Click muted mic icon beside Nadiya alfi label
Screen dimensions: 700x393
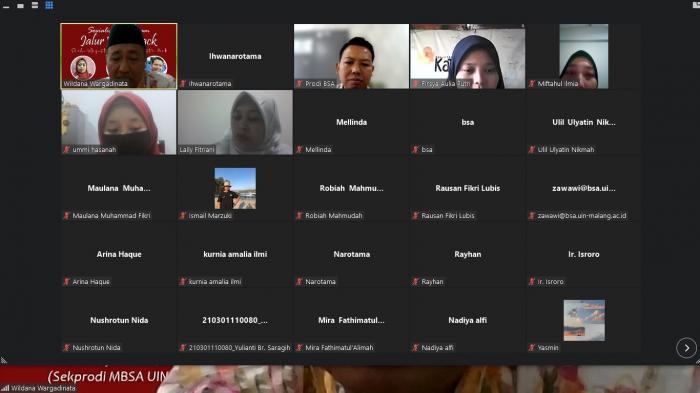tap(416, 348)
